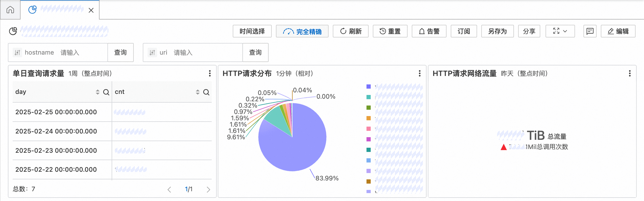Click the 编辑 edit button
Viewport: 644px width, 201px height.
(x=618, y=31)
